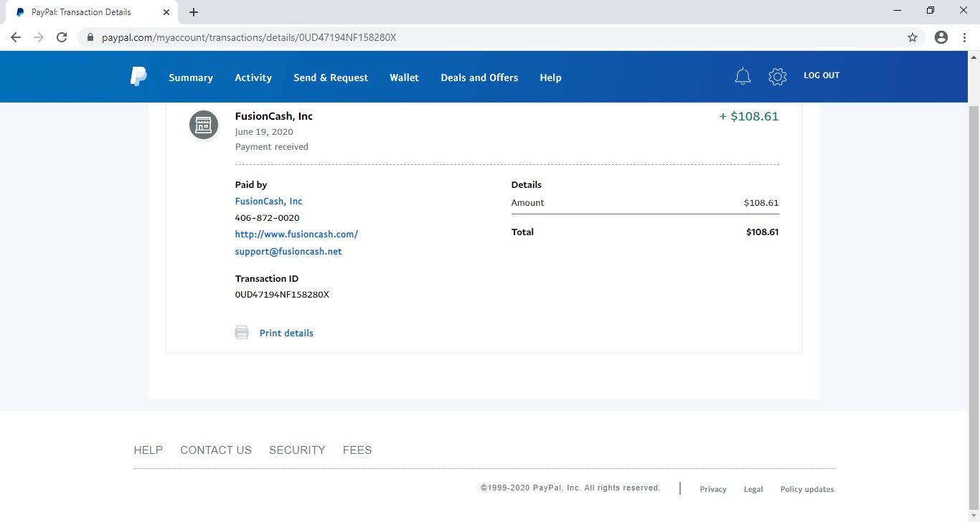Image resolution: width=980 pixels, height=522 pixels.
Task: Open a new browser tab
Action: click(x=194, y=12)
